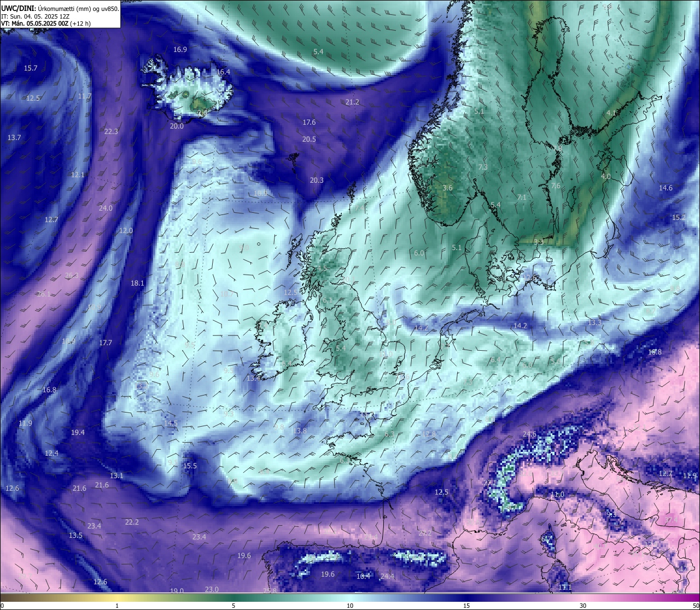
Task: Click the 13.1 value label
Action: tap(116, 476)
